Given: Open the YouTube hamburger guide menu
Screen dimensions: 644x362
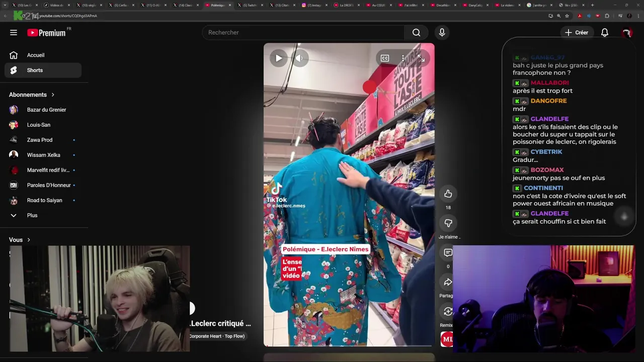Looking at the screenshot, I should click(x=14, y=33).
